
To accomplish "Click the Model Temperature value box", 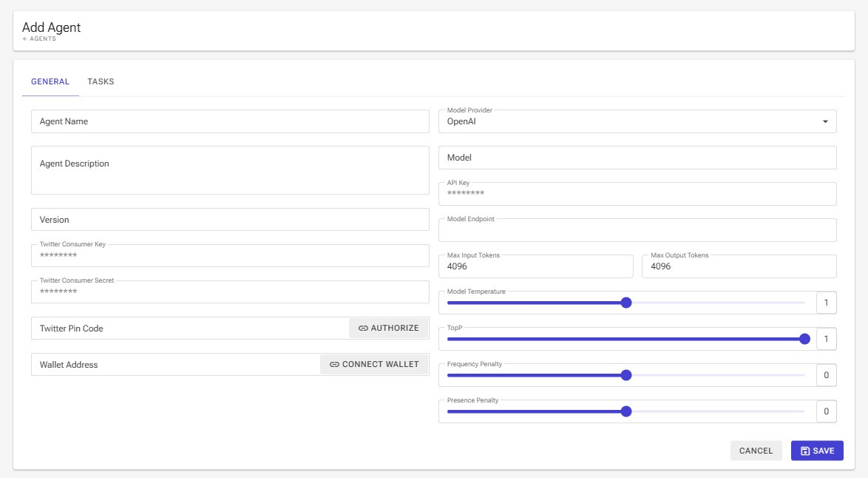I will [826, 303].
